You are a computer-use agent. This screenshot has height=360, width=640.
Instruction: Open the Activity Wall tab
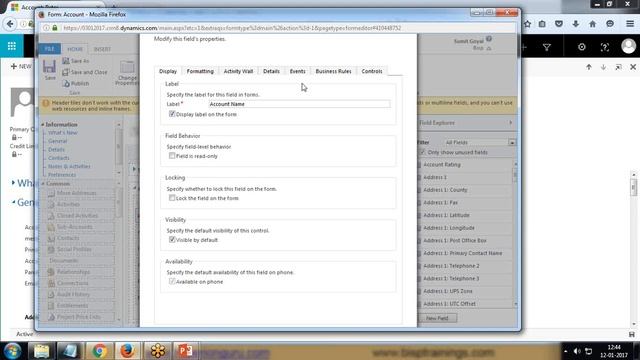pos(238,71)
